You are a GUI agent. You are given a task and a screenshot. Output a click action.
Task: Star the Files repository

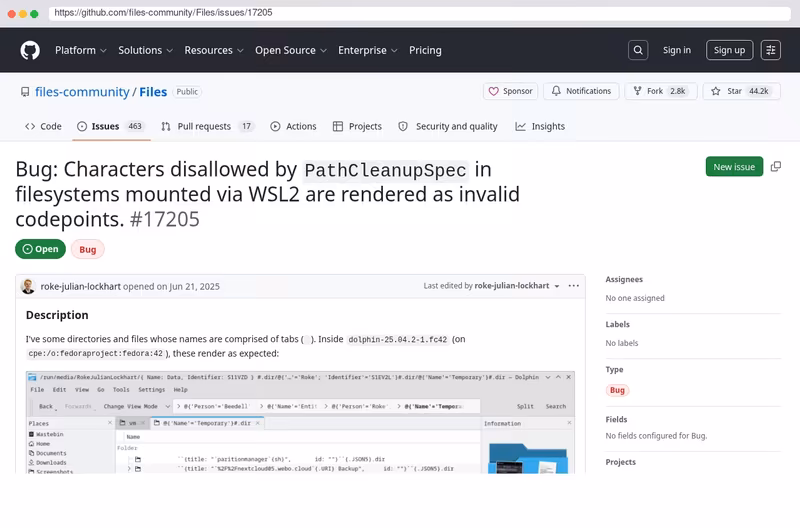[741, 91]
